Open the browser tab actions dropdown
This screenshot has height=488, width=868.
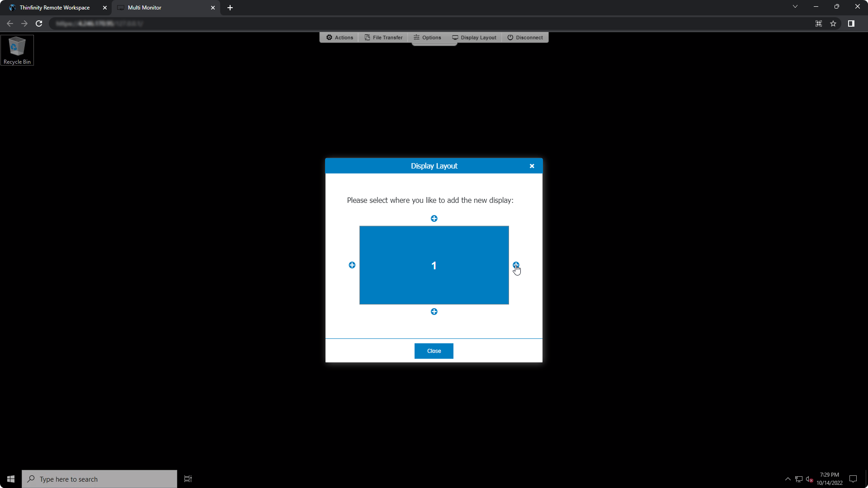tap(795, 7)
